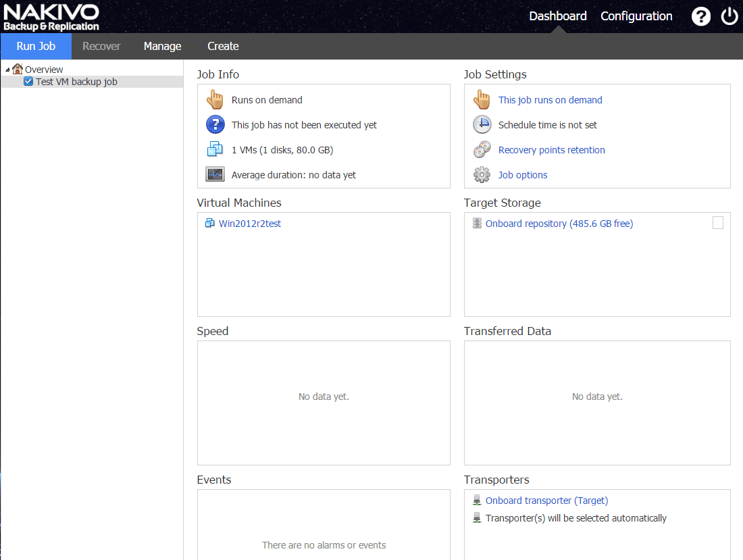Tick the checkbox beside Onboard repository

pyautogui.click(x=718, y=223)
